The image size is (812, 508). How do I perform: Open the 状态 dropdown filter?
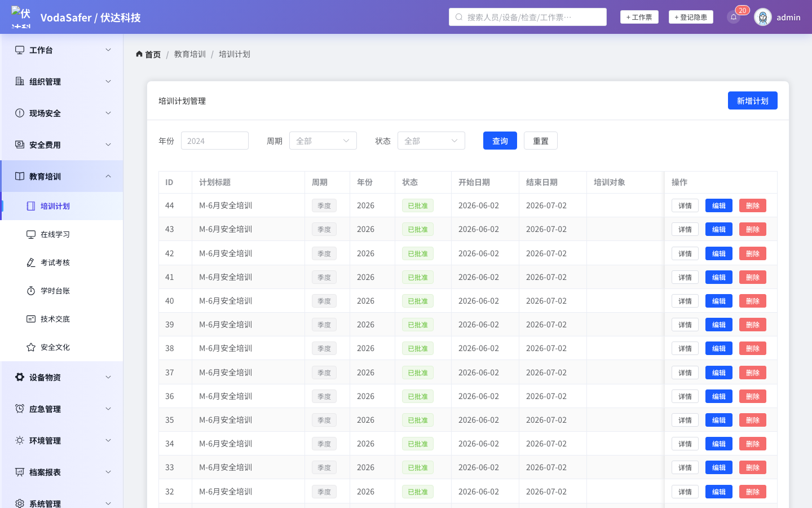[x=431, y=141]
